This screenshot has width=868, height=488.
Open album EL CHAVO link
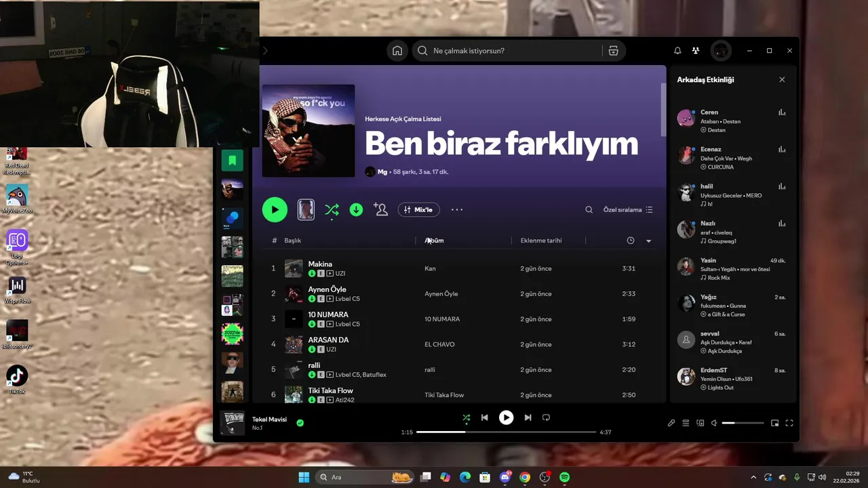pos(439,344)
